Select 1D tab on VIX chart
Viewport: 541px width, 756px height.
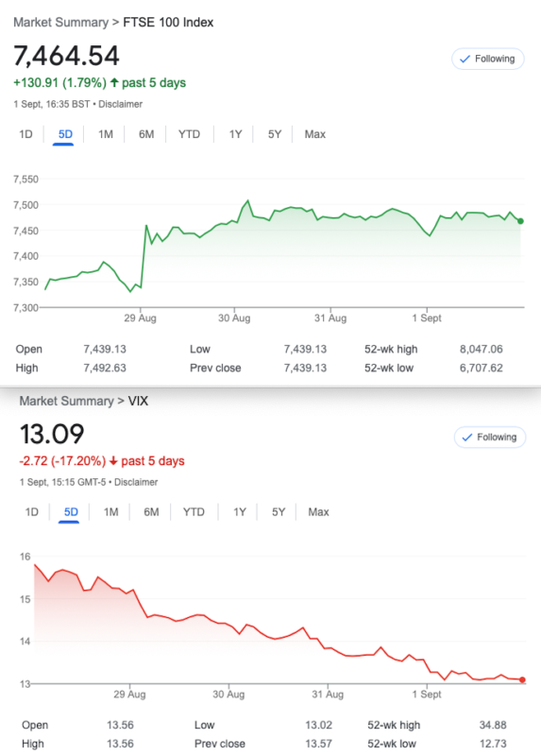pyautogui.click(x=32, y=512)
